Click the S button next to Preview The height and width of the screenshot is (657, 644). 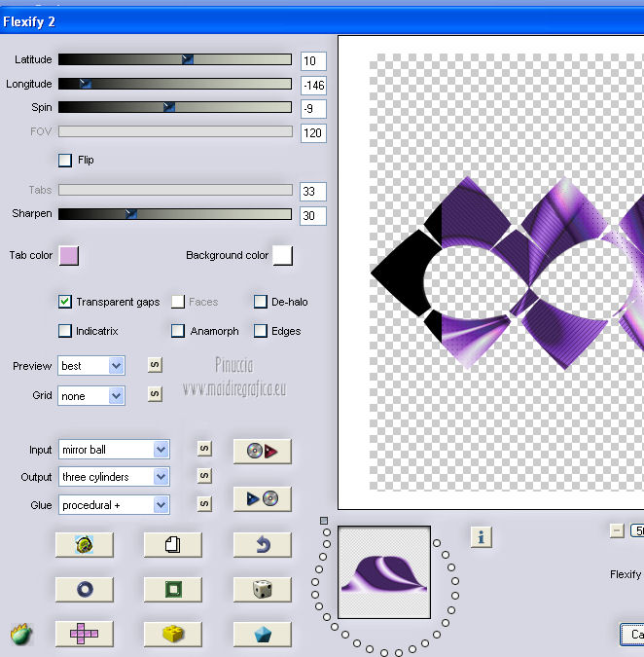point(155,365)
